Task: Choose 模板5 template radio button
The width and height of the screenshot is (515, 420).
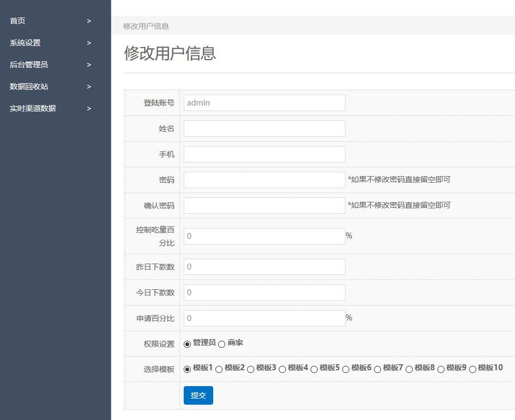Action: click(x=314, y=369)
